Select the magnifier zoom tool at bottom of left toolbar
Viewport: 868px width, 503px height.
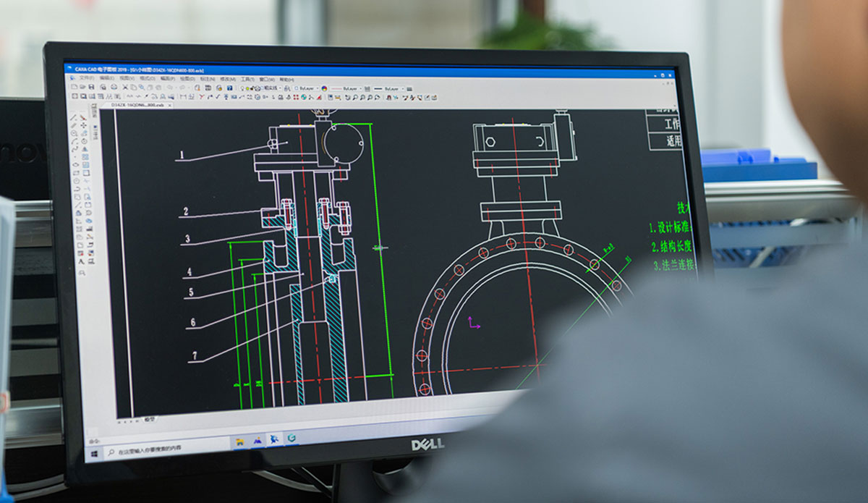point(82,272)
